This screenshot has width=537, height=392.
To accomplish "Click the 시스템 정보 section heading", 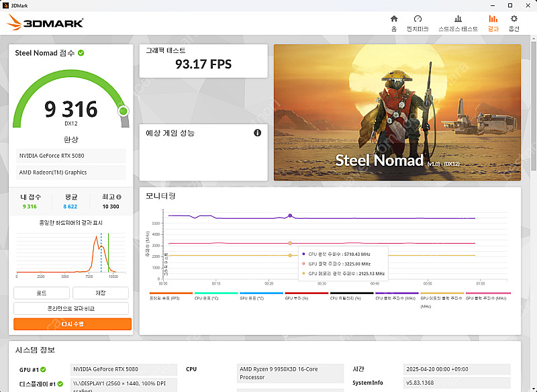I will point(35,350).
